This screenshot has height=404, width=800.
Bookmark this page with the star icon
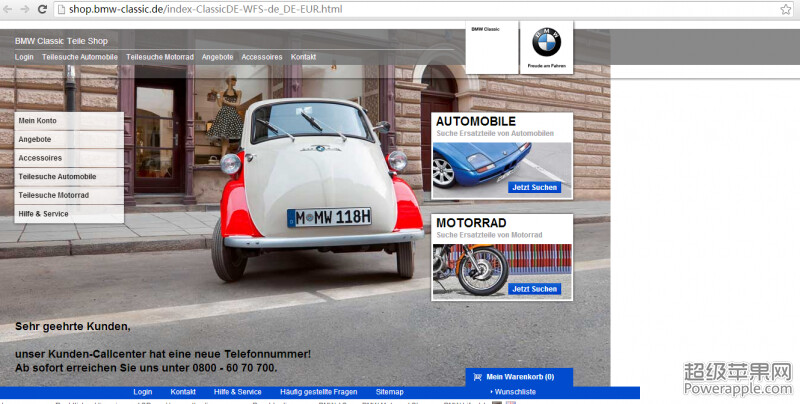tap(786, 9)
